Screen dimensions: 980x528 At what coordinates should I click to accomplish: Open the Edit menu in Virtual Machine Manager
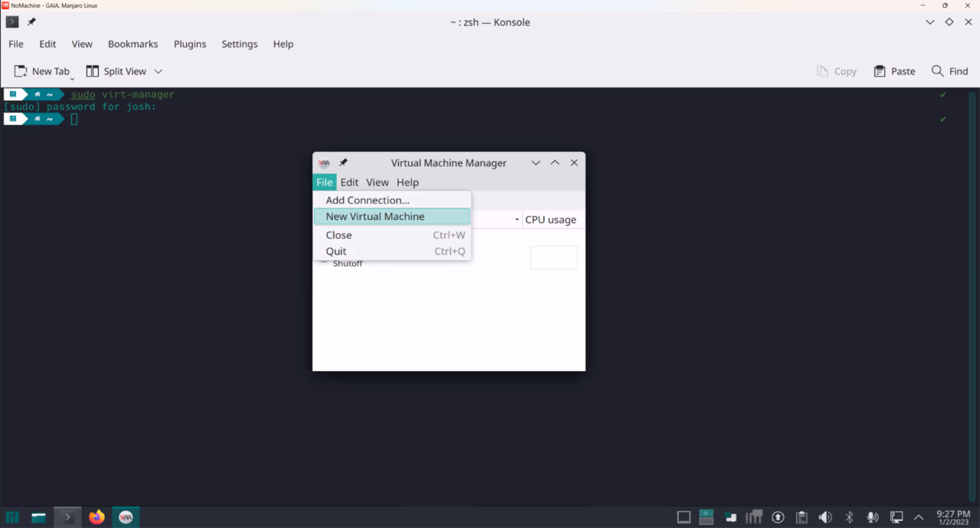point(349,182)
